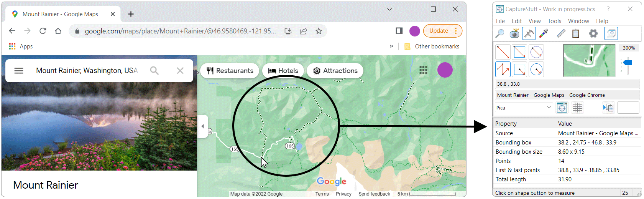The image size is (644, 199).
Task: Go to Chrome home page icon
Action: coord(58,31)
